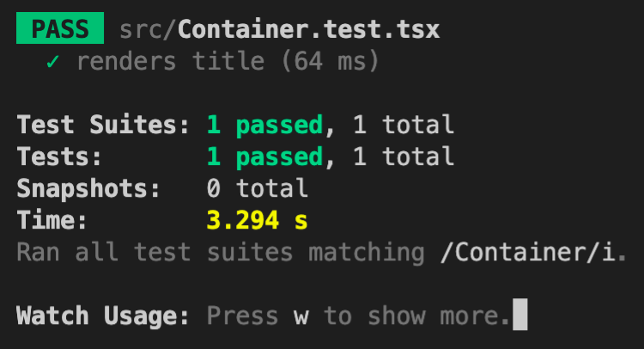Click '1 passed' in Test Suites row

(x=265, y=126)
